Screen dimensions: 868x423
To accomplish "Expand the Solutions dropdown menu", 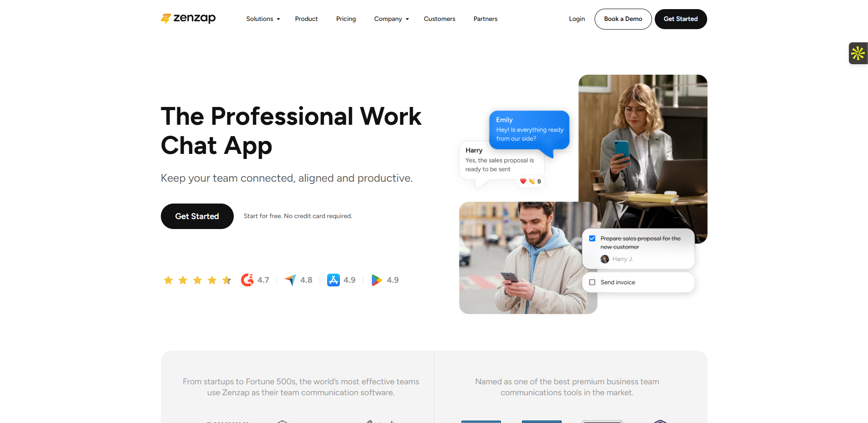I will (263, 19).
